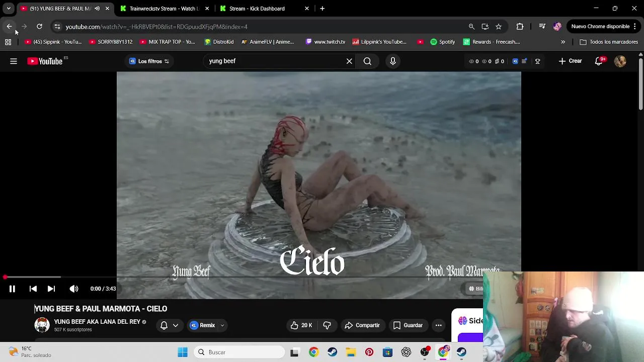Click the youtube.com address bar URL

156,27
